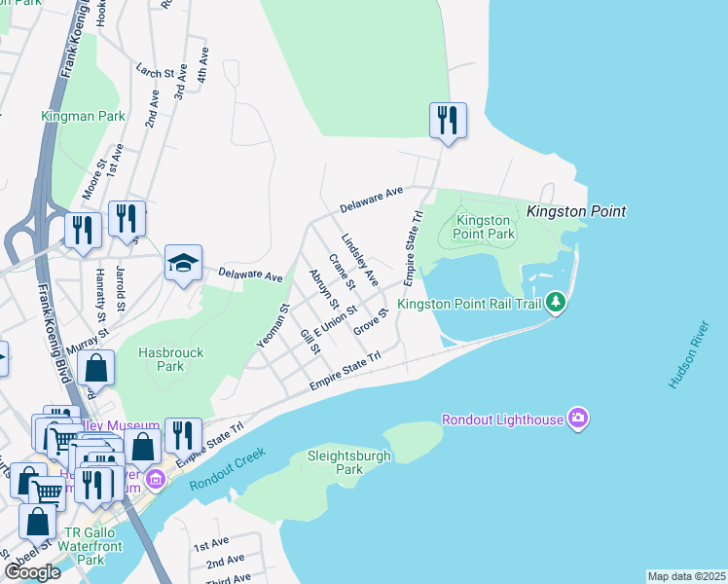Screen dimensions: 728x584
Task: Click the restaurant marker north of Kingston Point
Action: click(448, 122)
